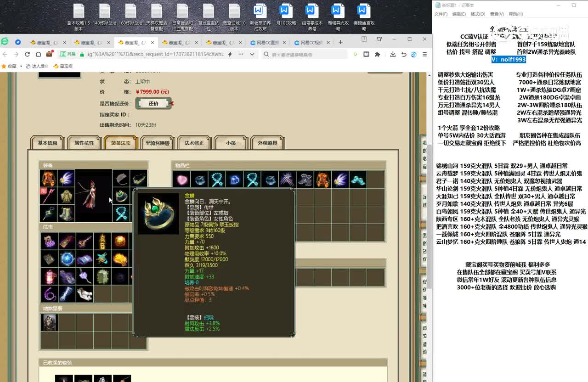588x382 pixels.
Task: Open desktop document 秦陵幽宫攻略
Action: click(364, 17)
